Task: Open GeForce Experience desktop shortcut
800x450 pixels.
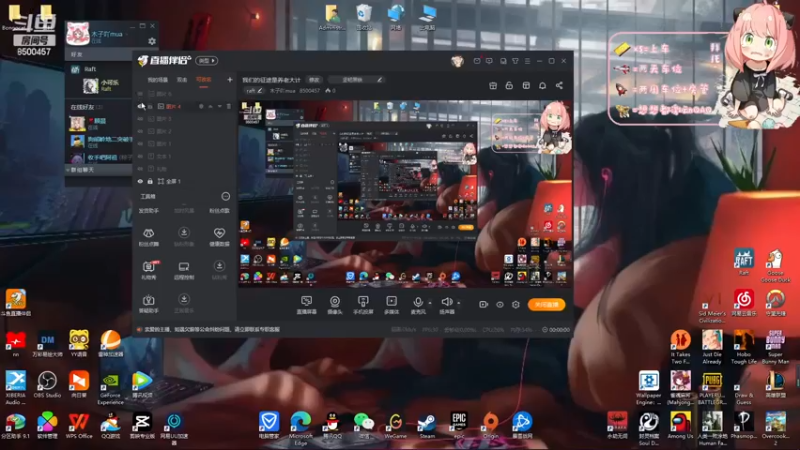Action: (x=110, y=389)
